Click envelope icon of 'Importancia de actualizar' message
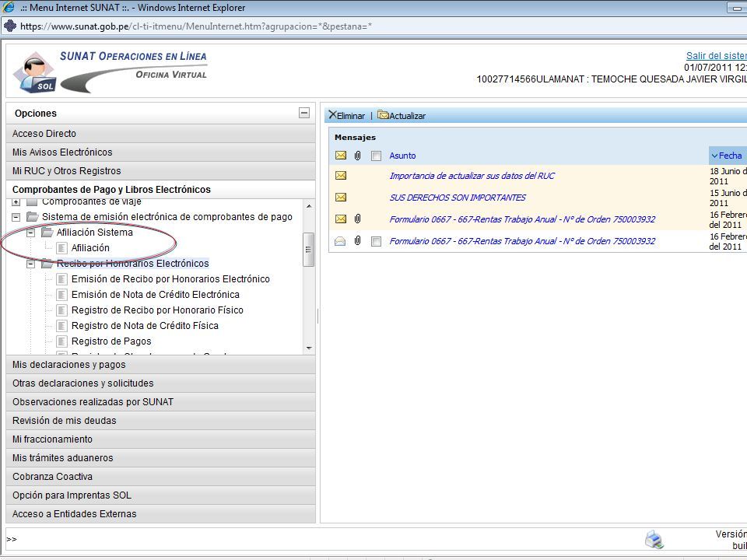 (341, 176)
